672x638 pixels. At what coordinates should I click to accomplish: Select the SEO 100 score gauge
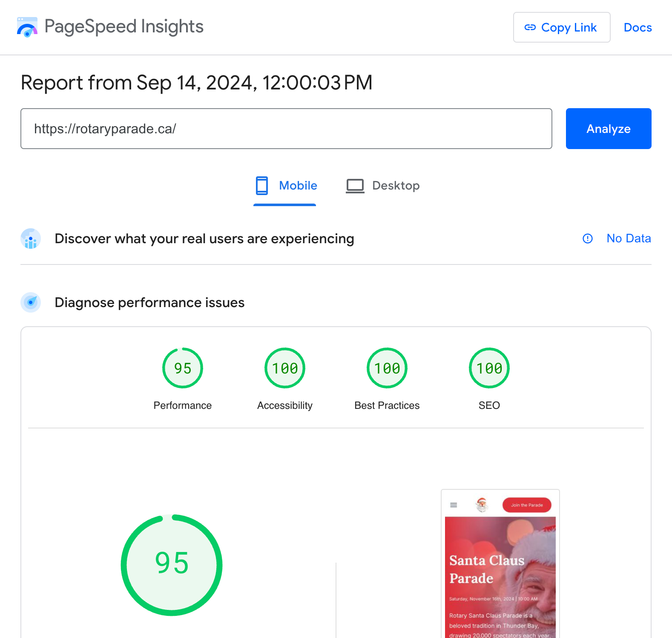pos(489,368)
